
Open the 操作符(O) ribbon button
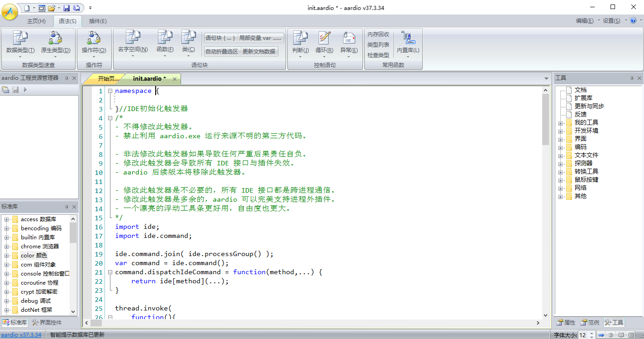(94, 44)
